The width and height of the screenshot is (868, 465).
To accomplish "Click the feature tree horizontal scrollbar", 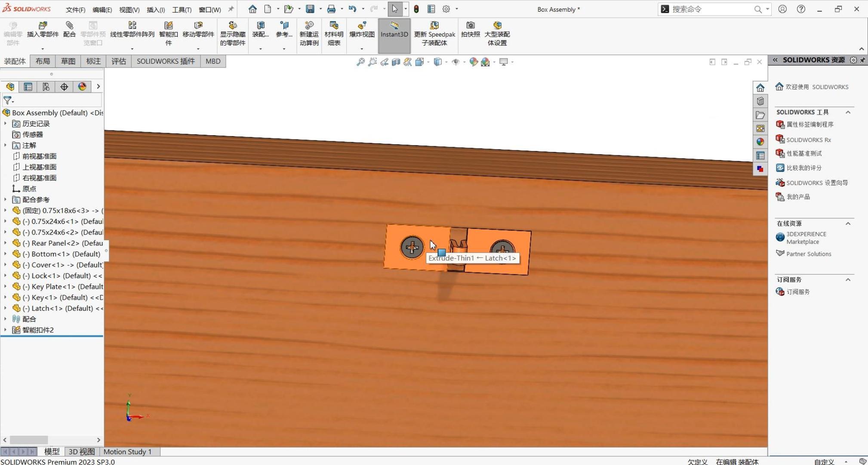I will 29,440.
